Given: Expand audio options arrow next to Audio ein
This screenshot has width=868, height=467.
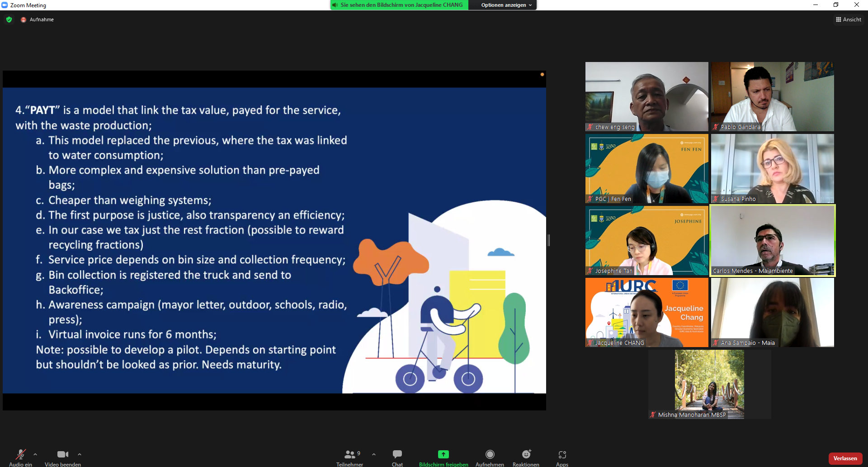Looking at the screenshot, I should [35, 454].
